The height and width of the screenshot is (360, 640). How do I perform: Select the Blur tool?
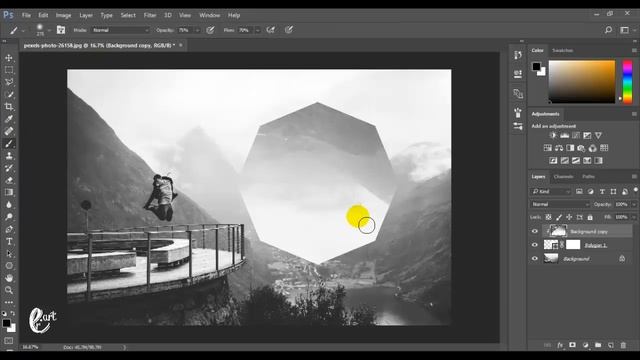coord(9,204)
